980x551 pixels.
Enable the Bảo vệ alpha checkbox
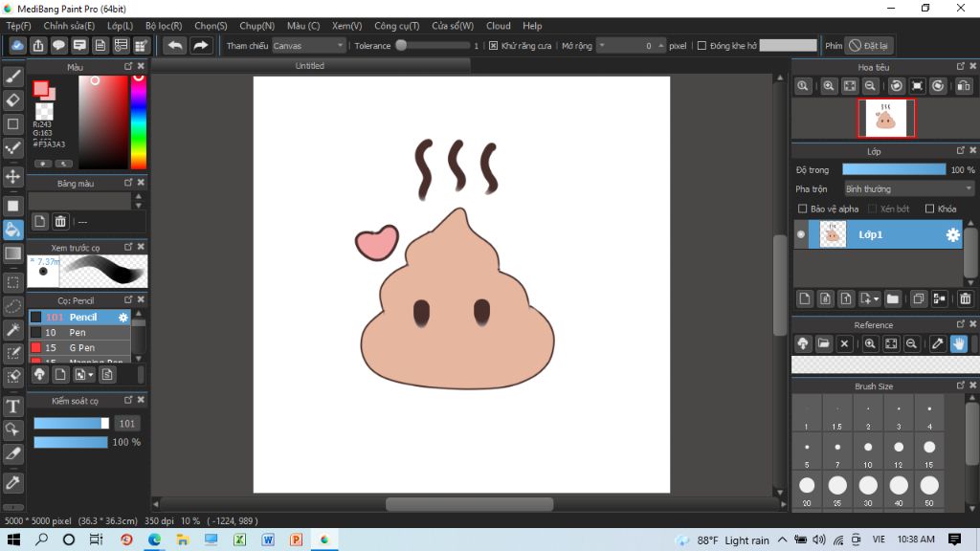803,209
